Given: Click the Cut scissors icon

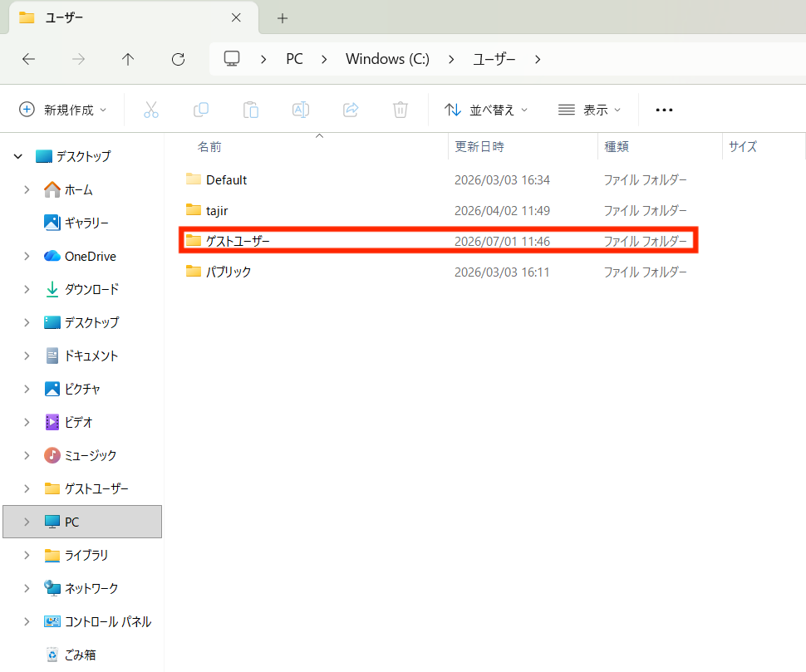Looking at the screenshot, I should click(150, 110).
